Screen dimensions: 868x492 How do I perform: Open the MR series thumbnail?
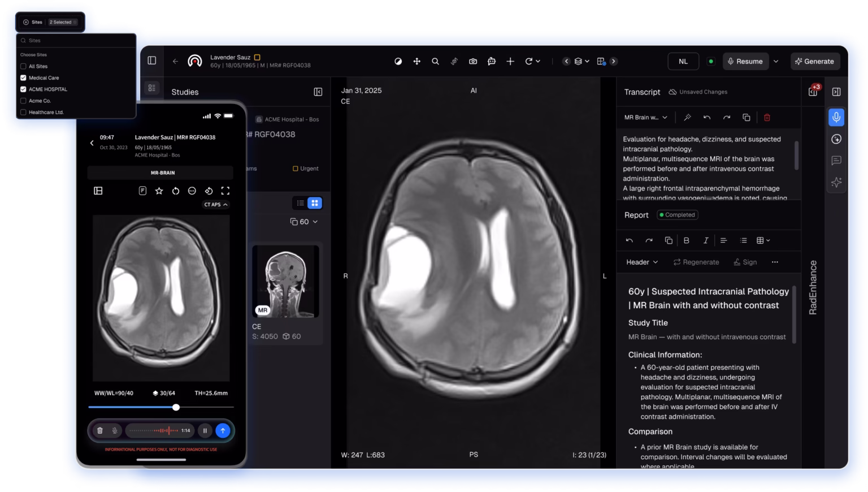[285, 281]
